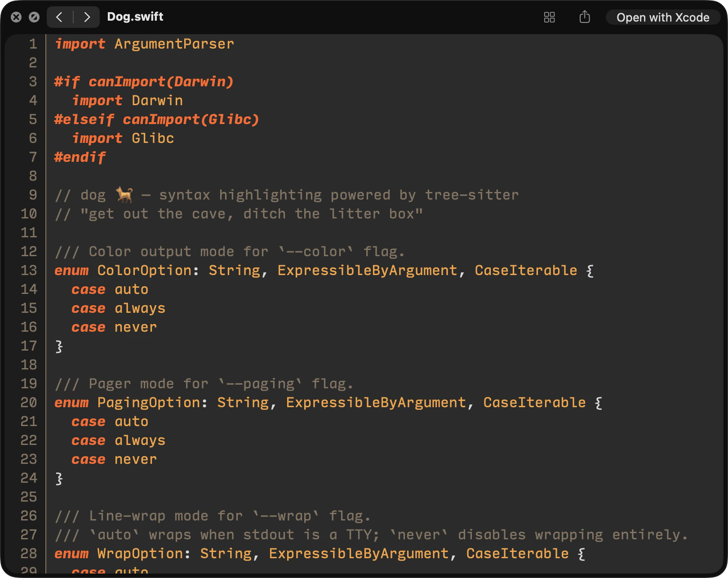This screenshot has width=728, height=578.
Task: Click comment 'Line-wrap mode for --wrap flag'
Action: coord(213,516)
